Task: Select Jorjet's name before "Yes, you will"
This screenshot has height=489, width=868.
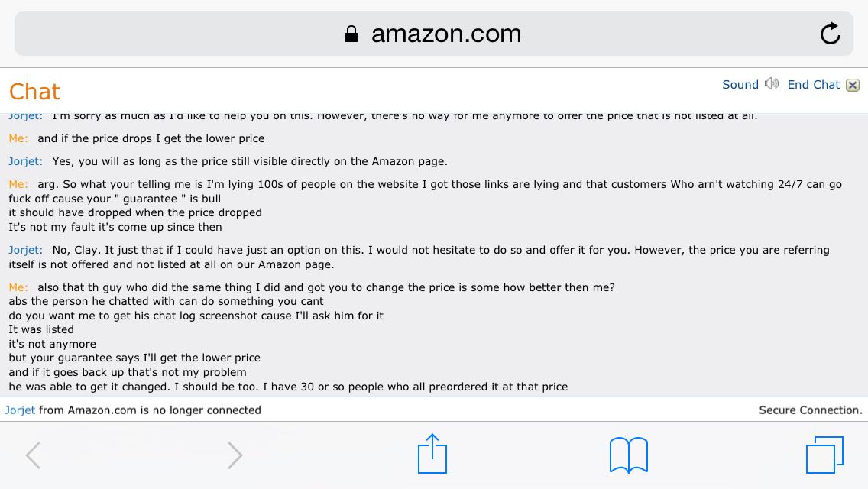Action: point(25,161)
